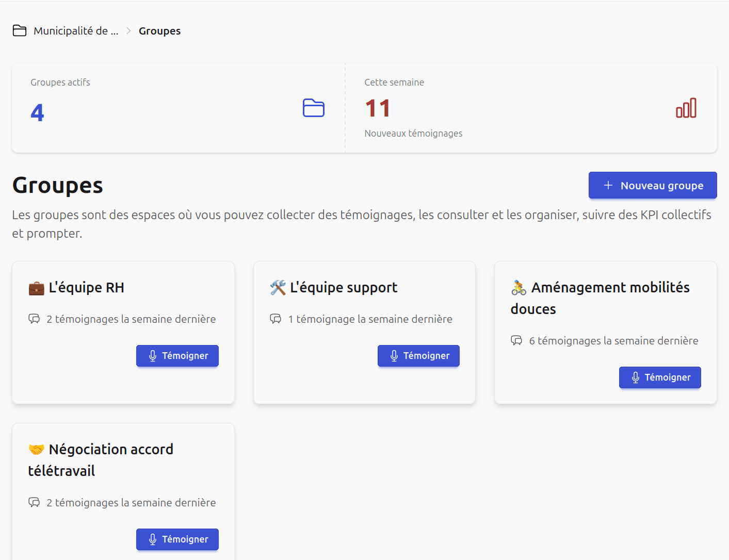Click the chevron separator in the breadcrumb
This screenshot has width=729, height=560.
point(127,30)
